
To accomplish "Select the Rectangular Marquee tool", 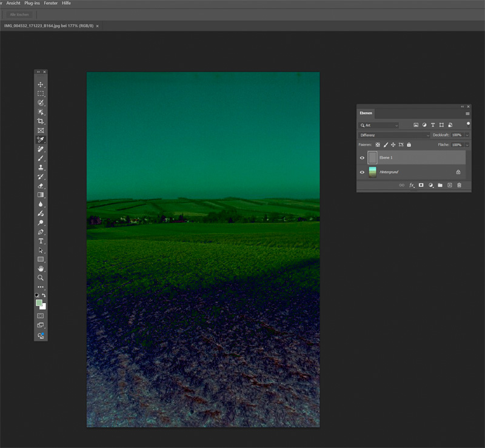I will pos(41,93).
